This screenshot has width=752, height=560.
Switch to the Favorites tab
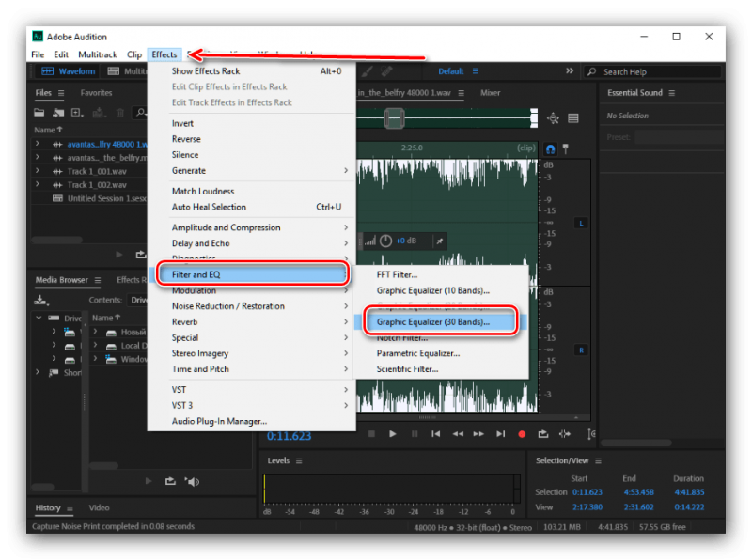point(96,93)
